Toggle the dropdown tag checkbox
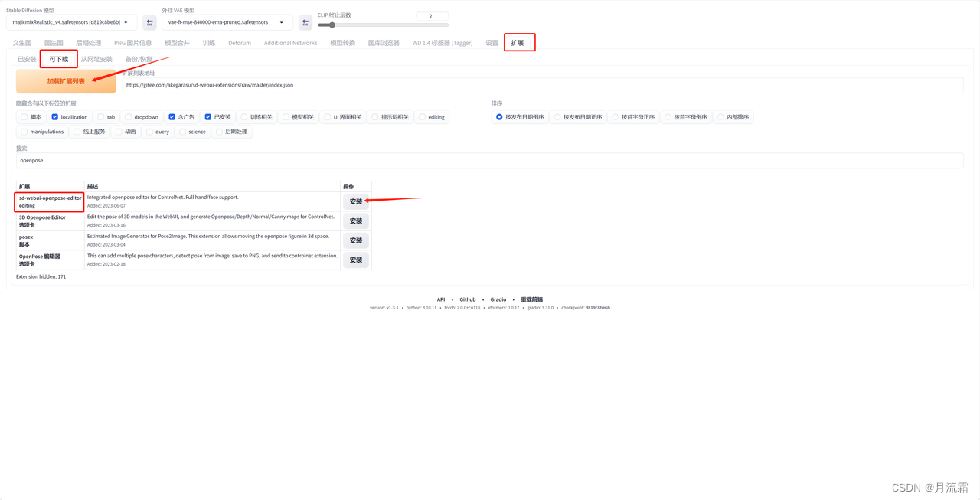 coord(129,117)
